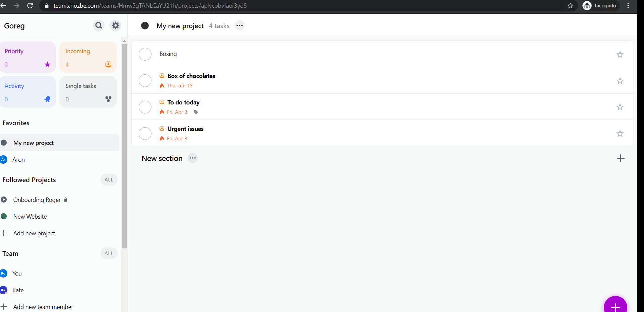Image resolution: width=644 pixels, height=312 pixels.
Task: Open the Urgent issues task title
Action: 185,129
